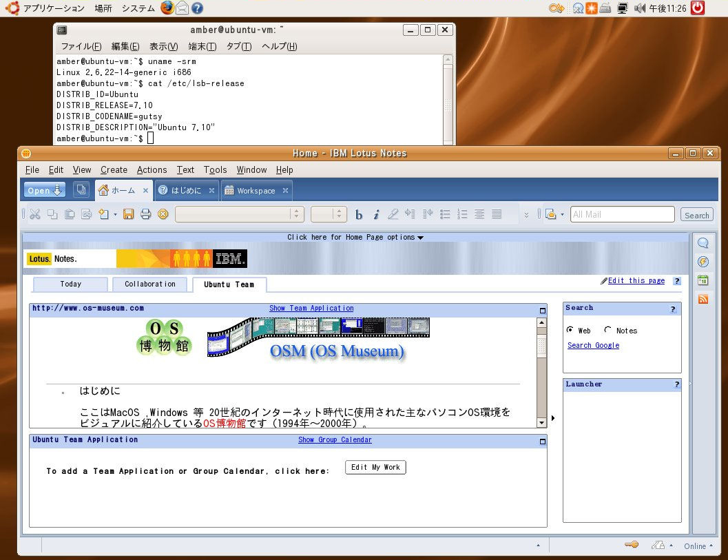
Task: Click the key security icon in status bar
Action: (632, 545)
